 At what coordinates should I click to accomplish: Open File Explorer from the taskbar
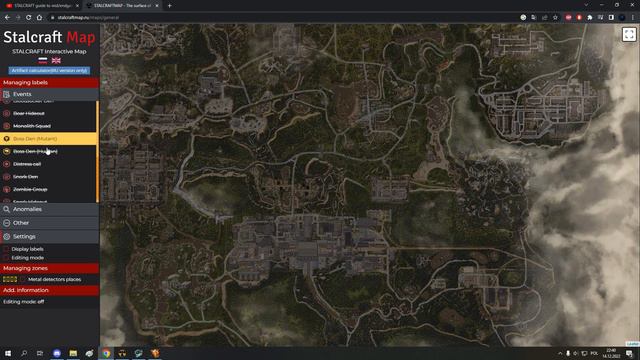click(x=73, y=353)
